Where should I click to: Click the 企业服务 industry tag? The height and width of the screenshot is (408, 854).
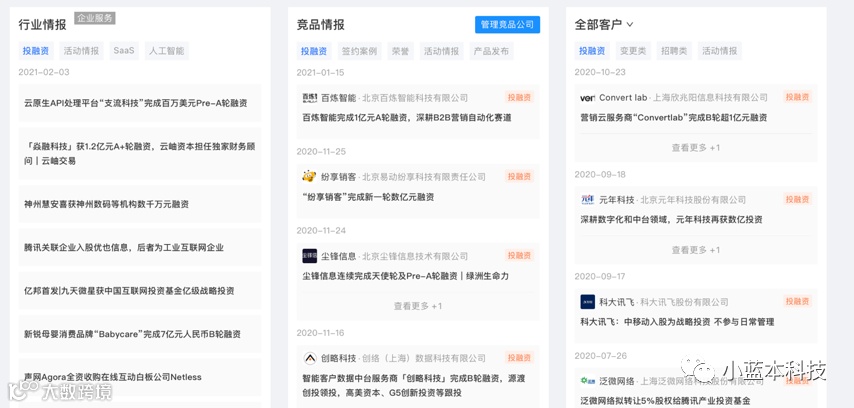tap(95, 18)
